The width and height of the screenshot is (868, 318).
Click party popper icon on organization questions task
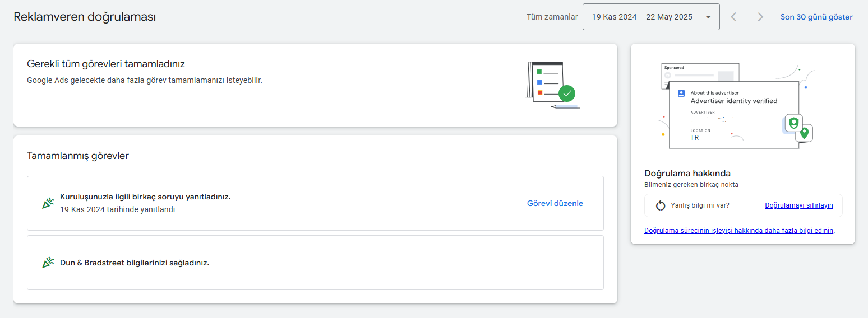pyautogui.click(x=48, y=203)
